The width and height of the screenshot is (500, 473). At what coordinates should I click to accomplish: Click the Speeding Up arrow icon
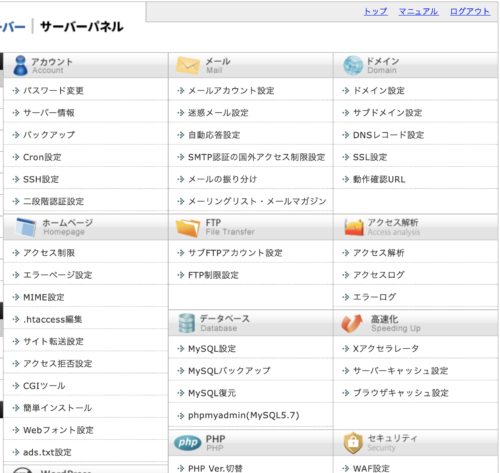[352, 323]
